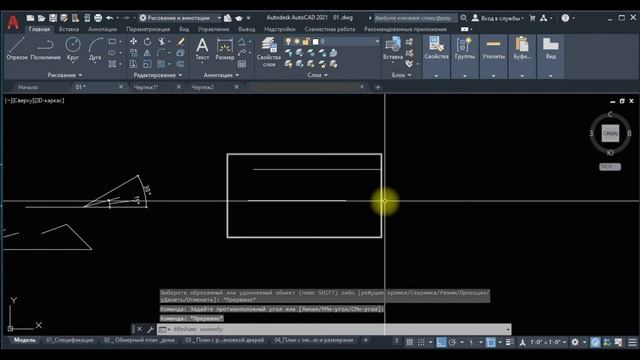
Task: Select the Offset tool icon
Action: tap(181, 64)
